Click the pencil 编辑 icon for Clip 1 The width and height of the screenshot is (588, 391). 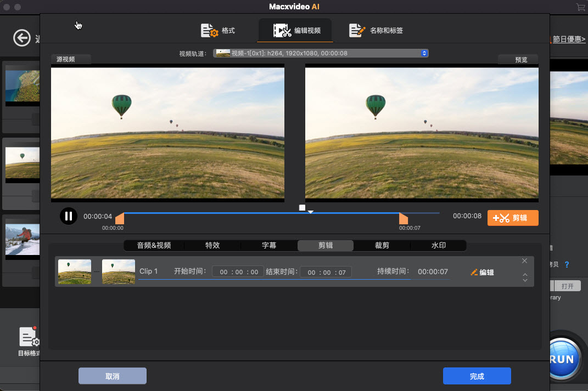(x=482, y=272)
